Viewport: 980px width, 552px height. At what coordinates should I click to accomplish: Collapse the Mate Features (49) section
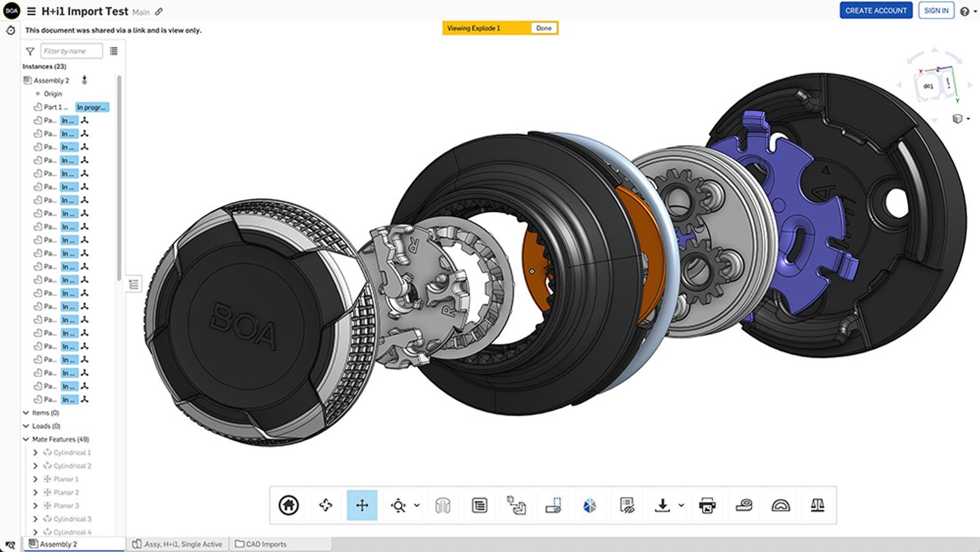coord(26,439)
